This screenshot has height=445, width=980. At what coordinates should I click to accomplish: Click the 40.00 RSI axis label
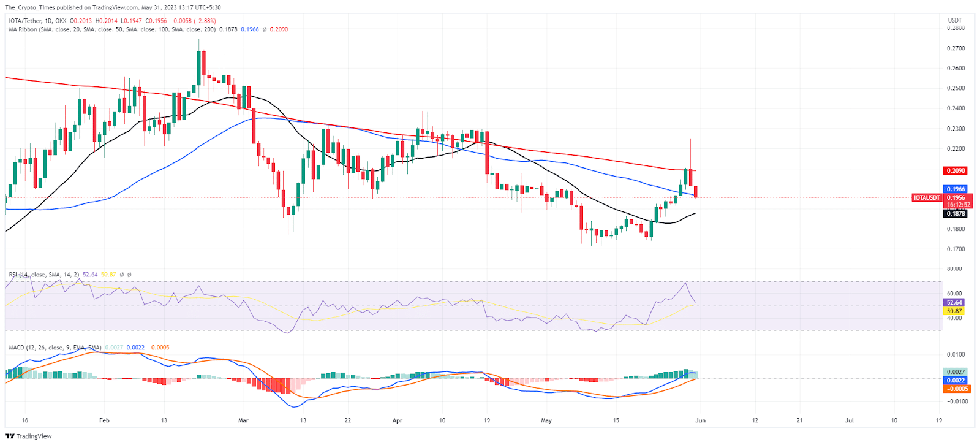point(954,318)
